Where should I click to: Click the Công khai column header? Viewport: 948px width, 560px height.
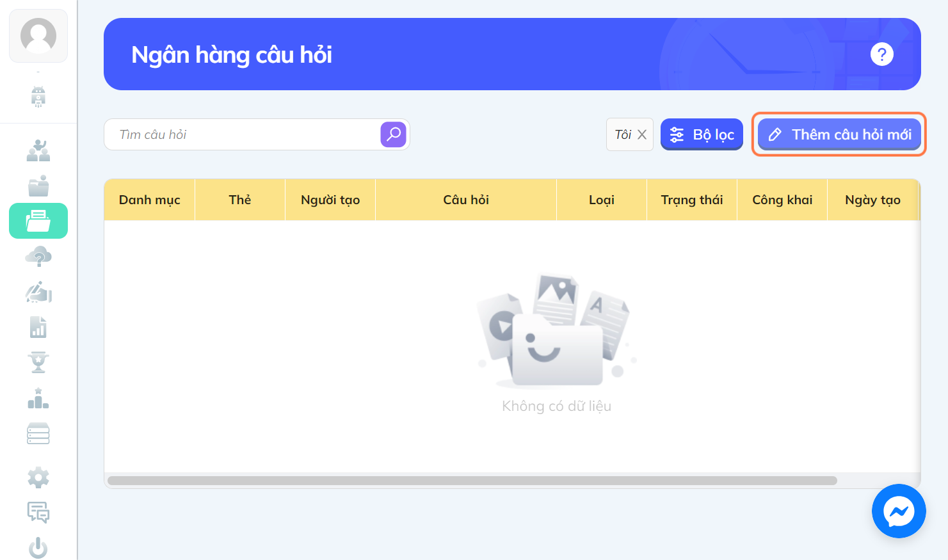click(782, 200)
